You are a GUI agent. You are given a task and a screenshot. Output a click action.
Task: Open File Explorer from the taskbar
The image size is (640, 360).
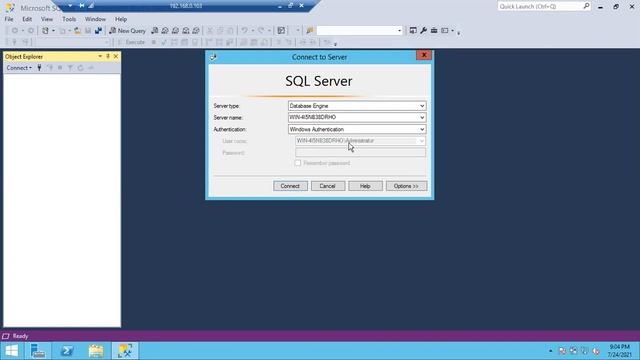click(x=96, y=351)
